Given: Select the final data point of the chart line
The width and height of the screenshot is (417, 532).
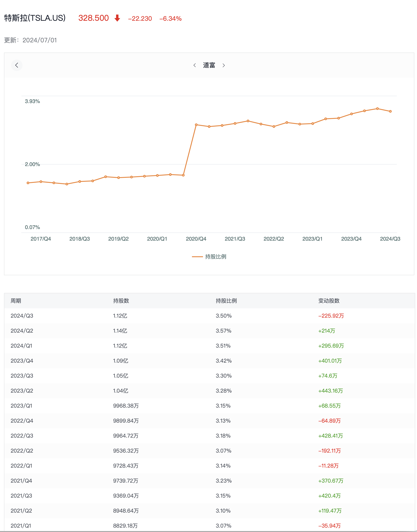Looking at the screenshot, I should tap(390, 111).
